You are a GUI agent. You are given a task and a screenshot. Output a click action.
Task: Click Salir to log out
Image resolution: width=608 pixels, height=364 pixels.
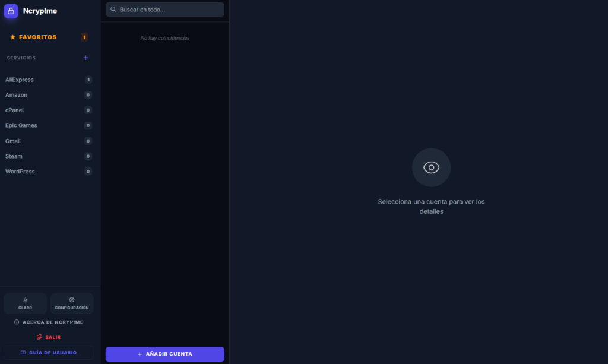click(49, 337)
